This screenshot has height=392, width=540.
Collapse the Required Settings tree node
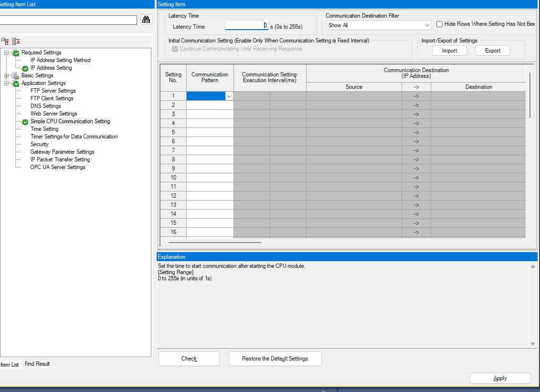[6, 53]
